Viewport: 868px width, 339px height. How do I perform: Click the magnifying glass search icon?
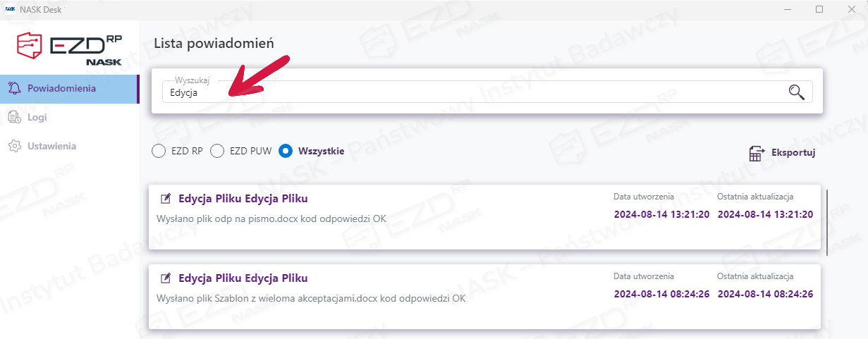pos(797,92)
